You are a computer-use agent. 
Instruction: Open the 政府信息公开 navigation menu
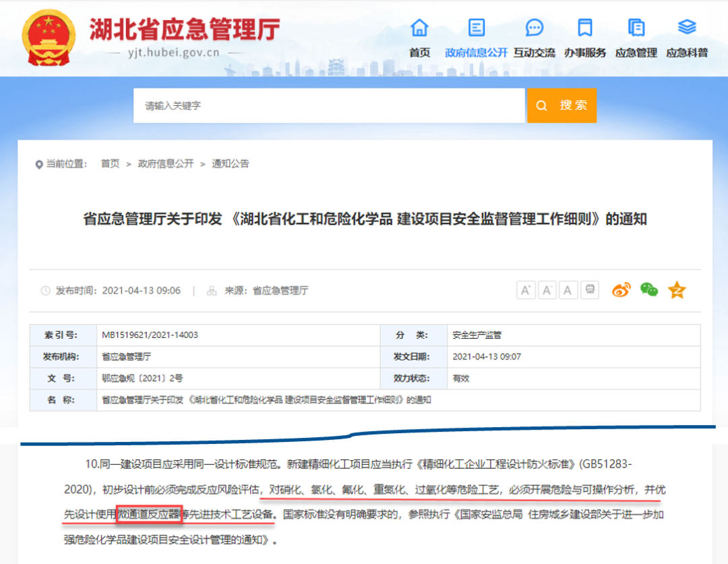[477, 53]
